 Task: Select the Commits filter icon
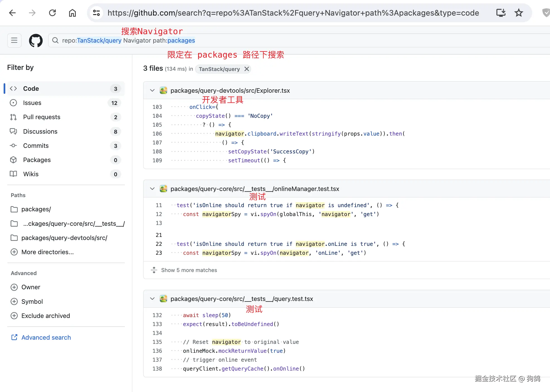13,146
